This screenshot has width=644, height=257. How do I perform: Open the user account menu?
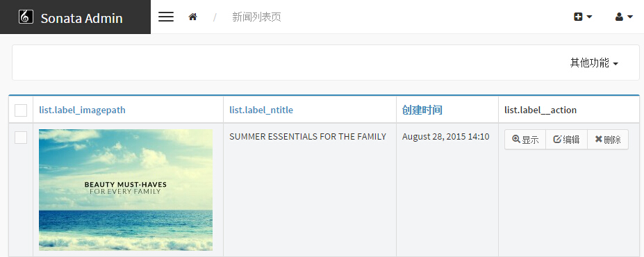click(624, 17)
